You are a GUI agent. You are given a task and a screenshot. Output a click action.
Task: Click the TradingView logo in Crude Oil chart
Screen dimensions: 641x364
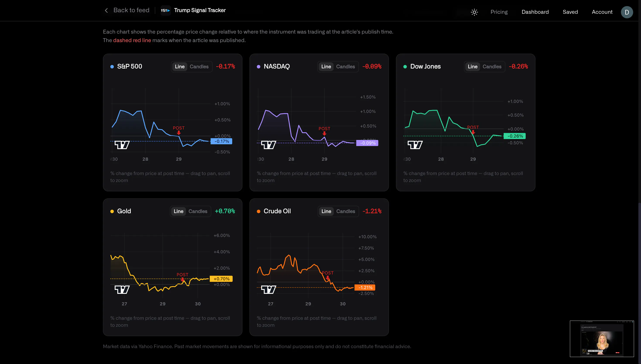[268, 289]
